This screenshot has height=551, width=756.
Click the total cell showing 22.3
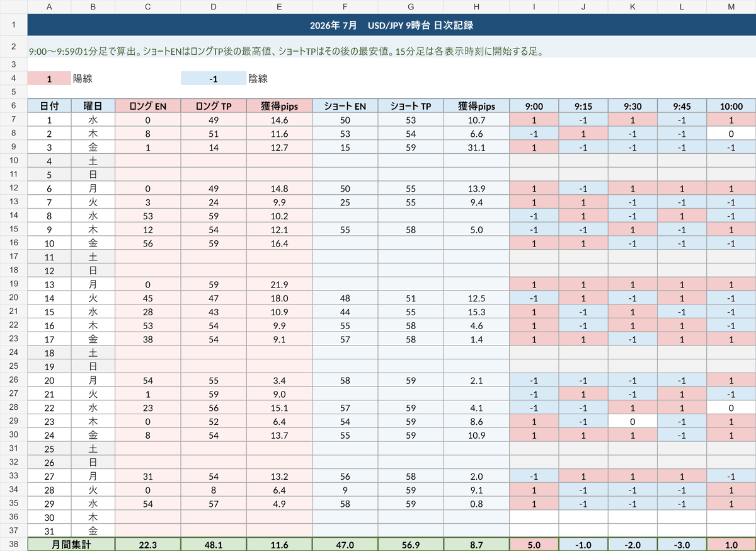(148, 544)
